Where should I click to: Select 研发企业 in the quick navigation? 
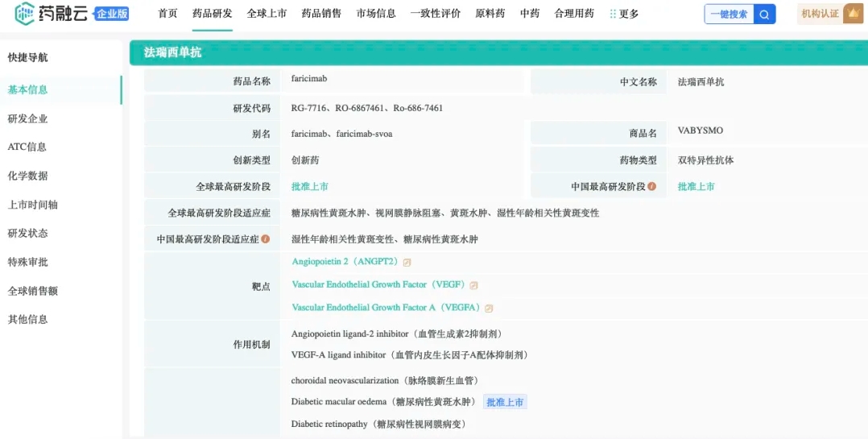click(28, 118)
